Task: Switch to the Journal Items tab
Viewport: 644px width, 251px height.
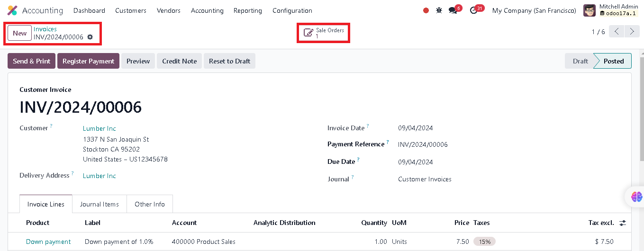Action: [x=100, y=204]
